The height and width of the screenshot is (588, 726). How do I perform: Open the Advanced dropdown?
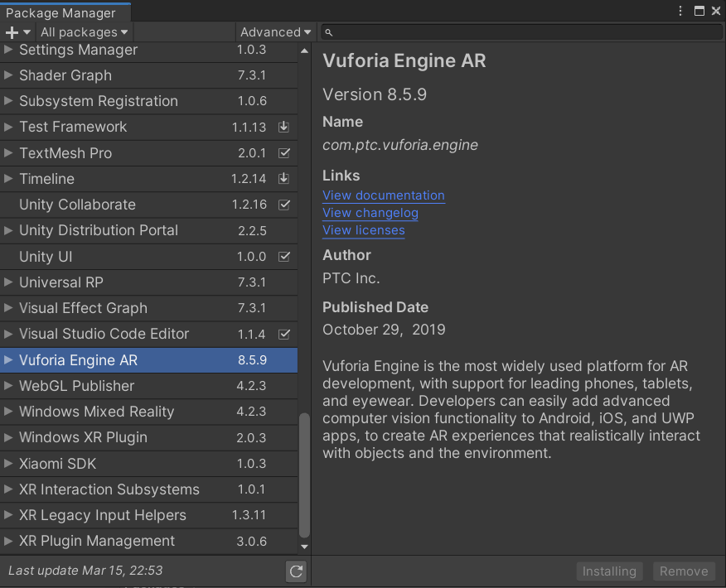pyautogui.click(x=275, y=32)
